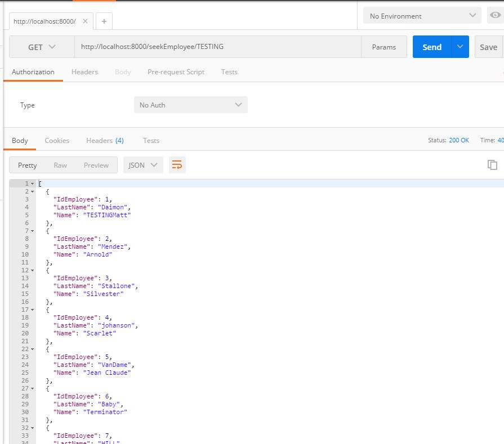Switch to Preview response view

click(x=96, y=165)
